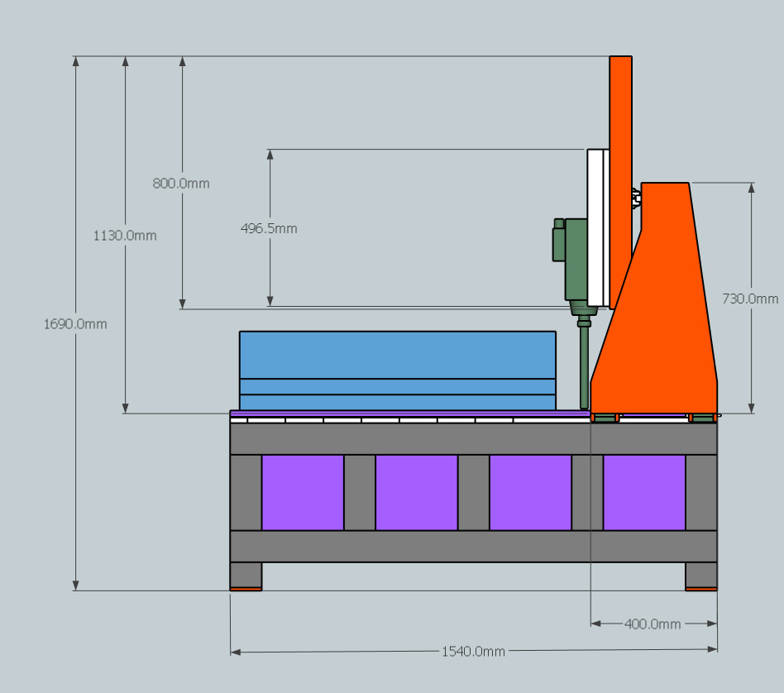Select the second purple panel from the left
784x693 pixels.
(x=416, y=492)
